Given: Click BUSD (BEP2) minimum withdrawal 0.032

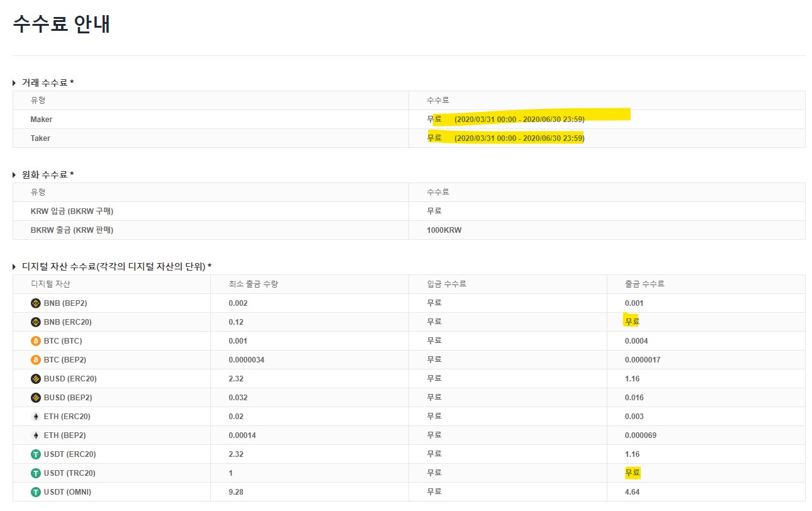Looking at the screenshot, I should point(238,397).
